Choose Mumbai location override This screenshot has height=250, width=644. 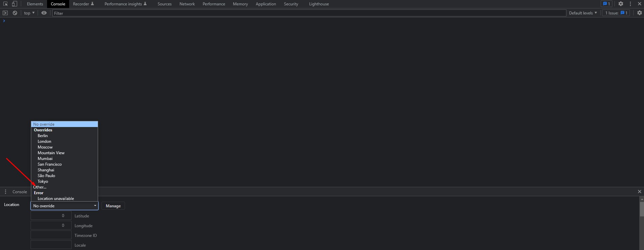pyautogui.click(x=65, y=159)
